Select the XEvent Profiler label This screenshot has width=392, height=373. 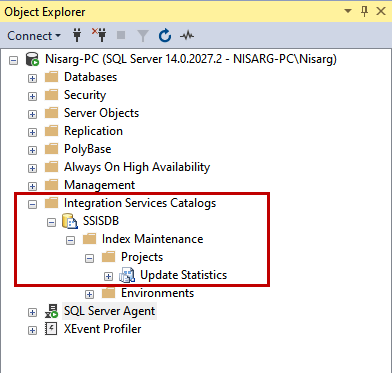[x=102, y=329]
